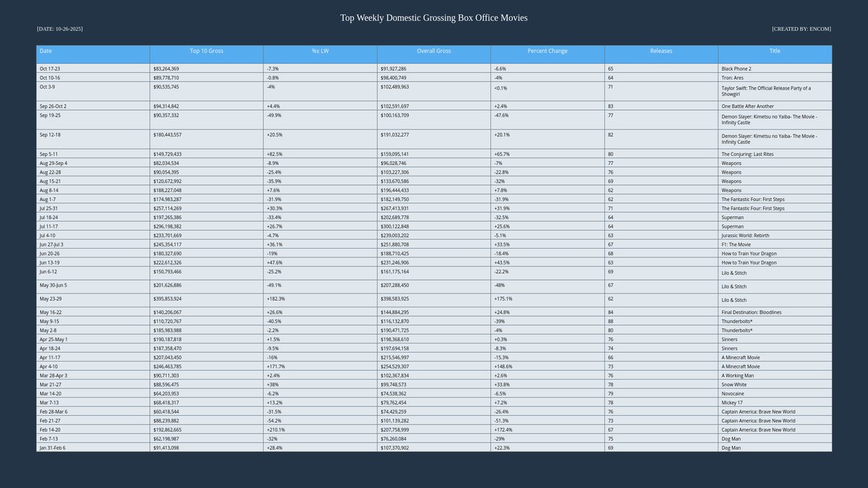Click the $257,114,269 Top 10 Gross cell
Image resolution: width=868 pixels, height=488 pixels.
point(207,208)
